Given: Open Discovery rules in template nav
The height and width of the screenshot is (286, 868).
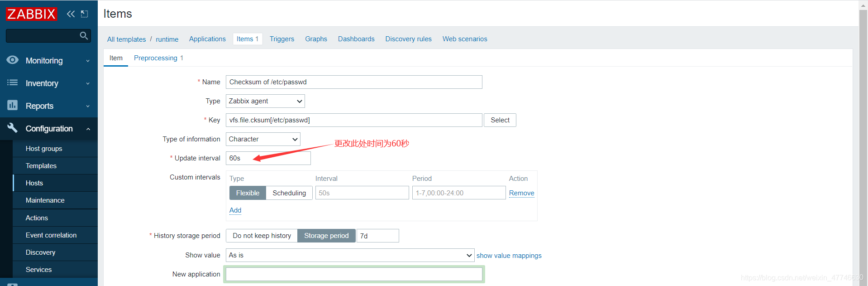Looking at the screenshot, I should click(408, 39).
